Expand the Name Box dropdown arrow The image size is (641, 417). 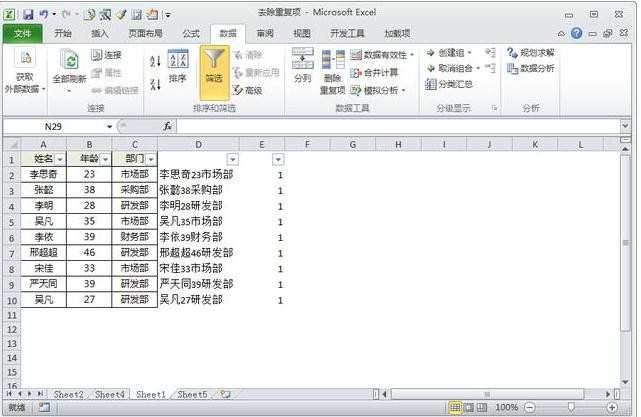pyautogui.click(x=109, y=127)
